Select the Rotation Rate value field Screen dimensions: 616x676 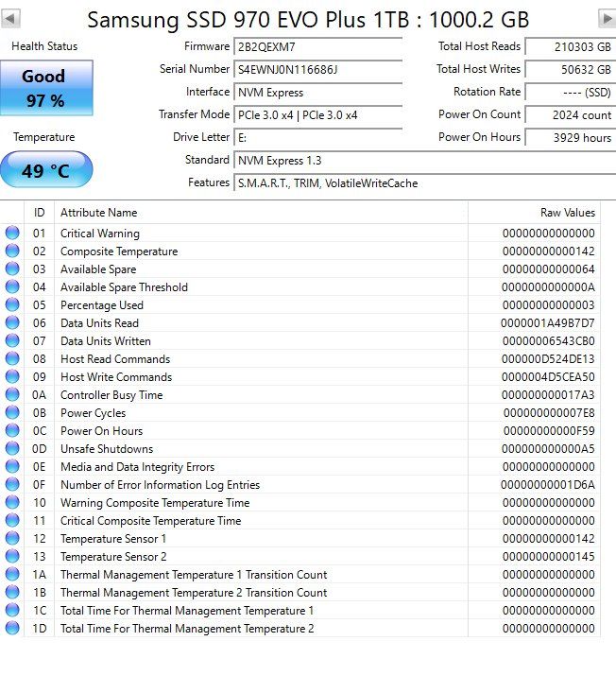[571, 93]
